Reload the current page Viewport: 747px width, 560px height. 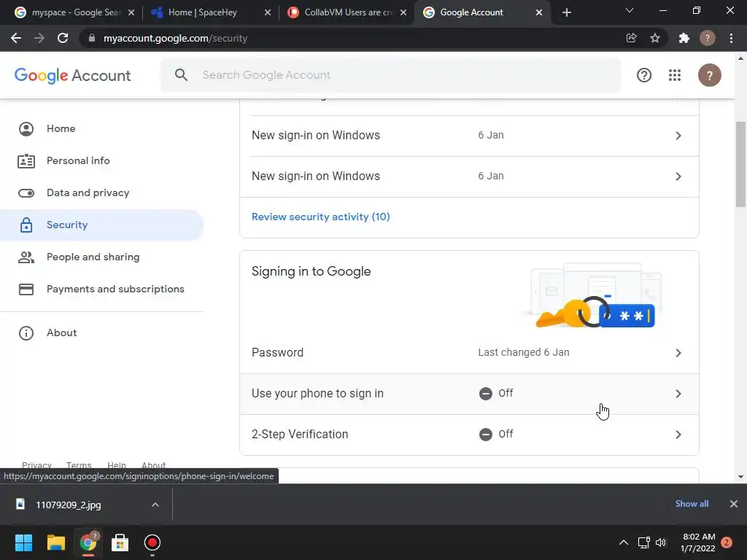pyautogui.click(x=63, y=38)
